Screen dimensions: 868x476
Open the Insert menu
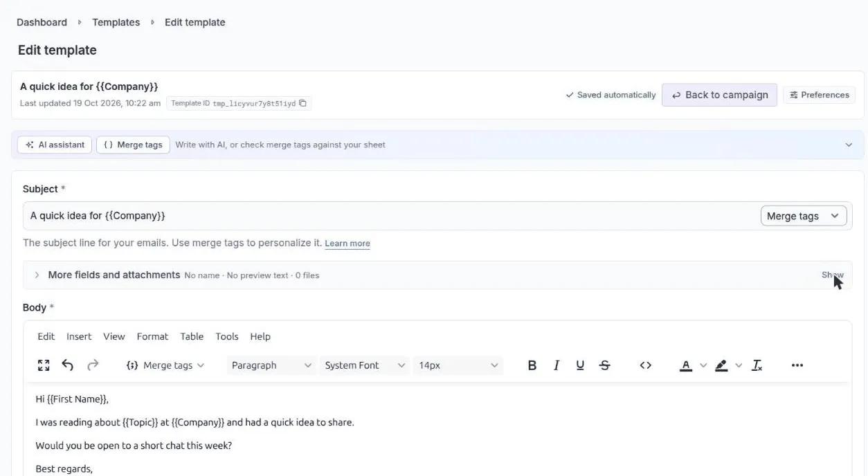coord(79,336)
